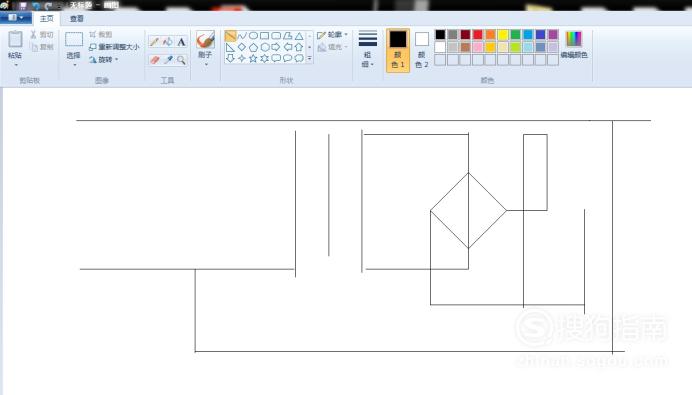Choose the Rounded rectangular callout shape

tap(276, 58)
